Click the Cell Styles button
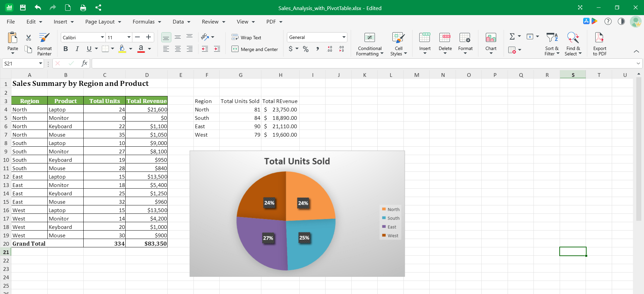Viewport: 644px width, 294px height. pos(398,44)
